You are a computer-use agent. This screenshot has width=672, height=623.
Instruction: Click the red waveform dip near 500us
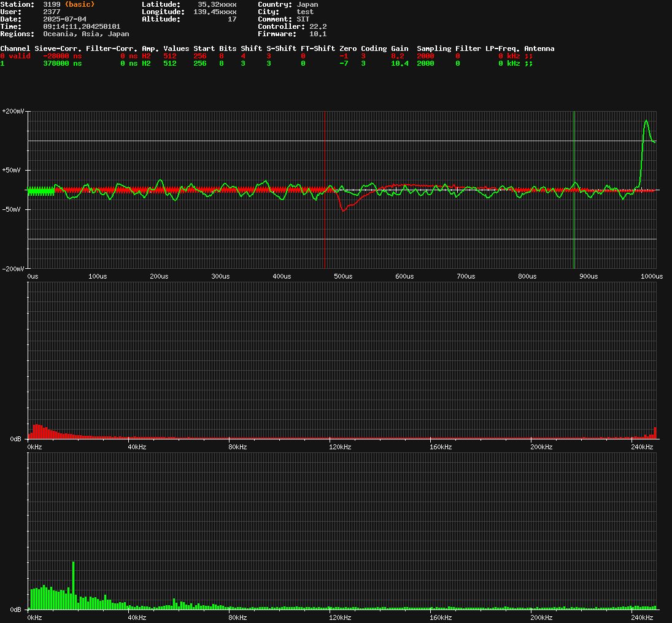(x=343, y=209)
